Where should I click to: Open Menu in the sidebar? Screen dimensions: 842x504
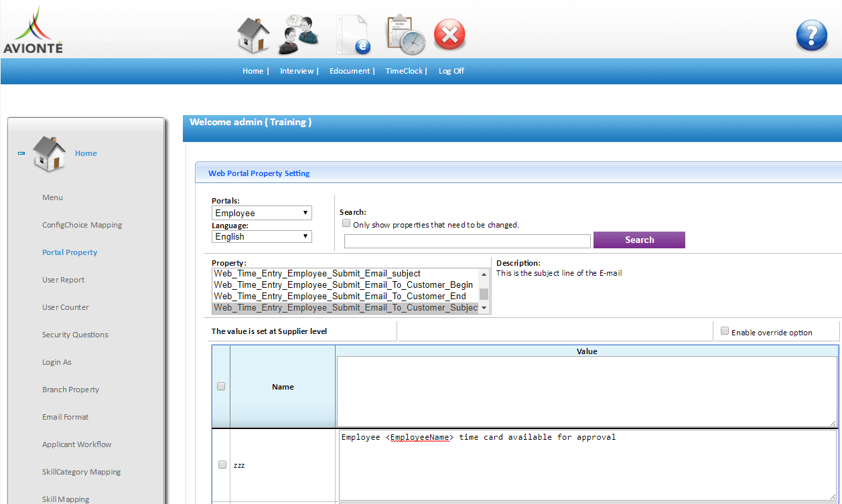[x=52, y=197]
